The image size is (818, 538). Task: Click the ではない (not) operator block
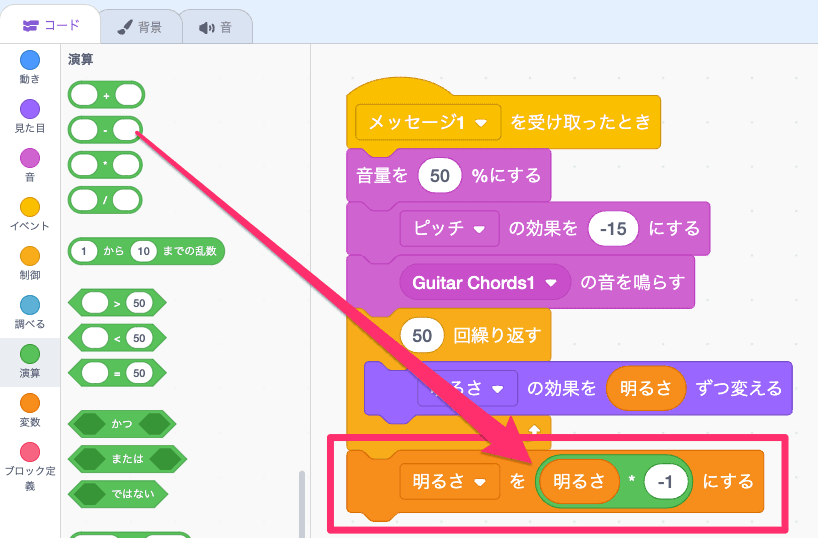point(118,494)
